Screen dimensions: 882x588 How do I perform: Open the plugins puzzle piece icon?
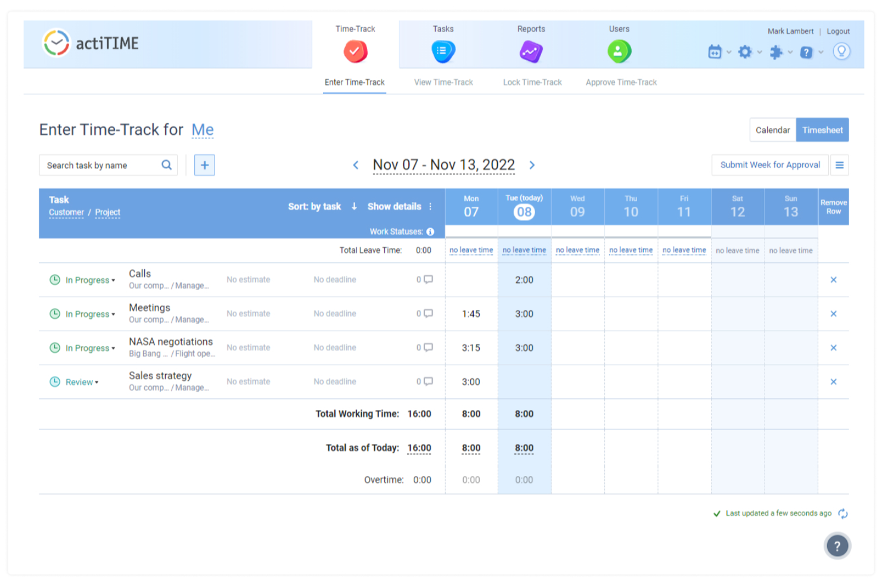pos(776,52)
